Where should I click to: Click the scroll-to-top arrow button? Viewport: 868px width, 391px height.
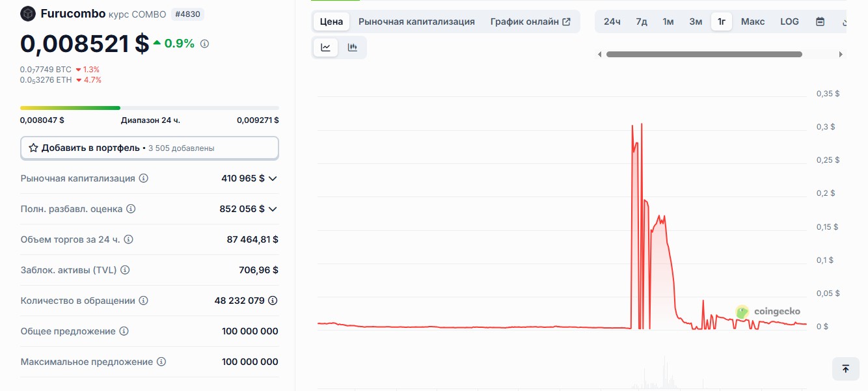click(846, 369)
